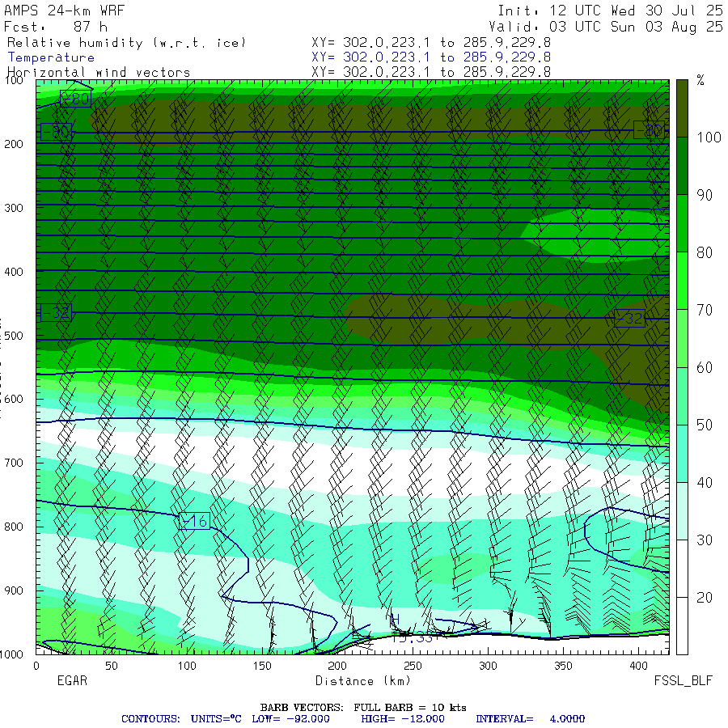This screenshot has height=728, width=728.
Task: Click the '%' unit above the colorbar
Action: pyautogui.click(x=700, y=80)
